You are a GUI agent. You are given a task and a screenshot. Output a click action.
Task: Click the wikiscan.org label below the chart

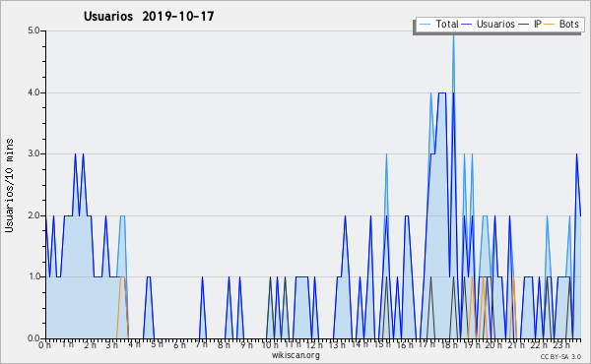click(295, 355)
